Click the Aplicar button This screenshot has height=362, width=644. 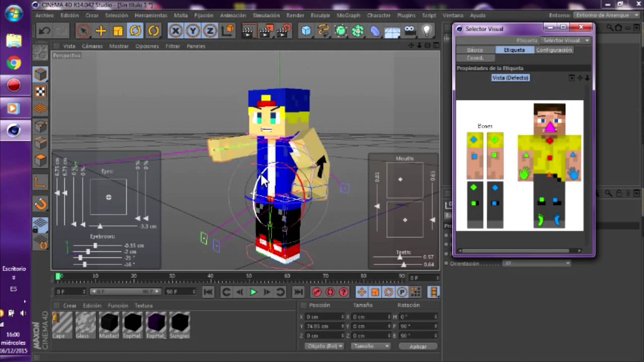418,346
